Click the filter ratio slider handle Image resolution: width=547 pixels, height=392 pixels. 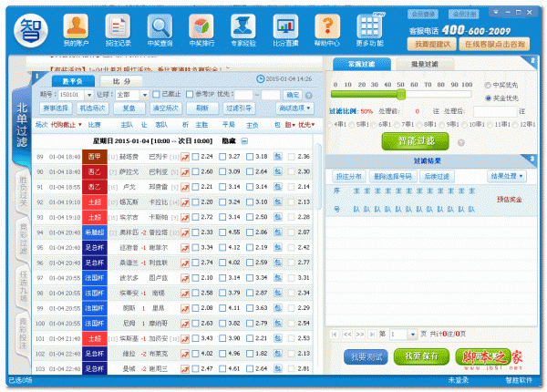click(x=401, y=94)
